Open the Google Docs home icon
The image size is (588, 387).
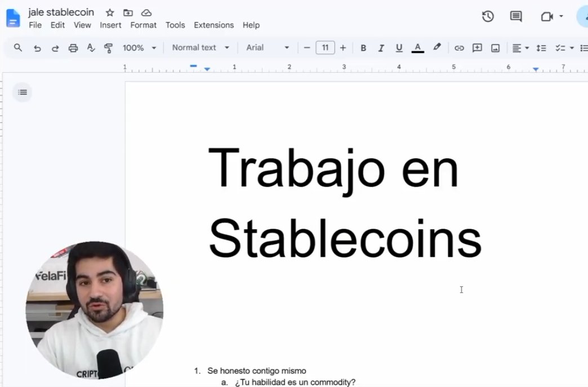[13, 18]
